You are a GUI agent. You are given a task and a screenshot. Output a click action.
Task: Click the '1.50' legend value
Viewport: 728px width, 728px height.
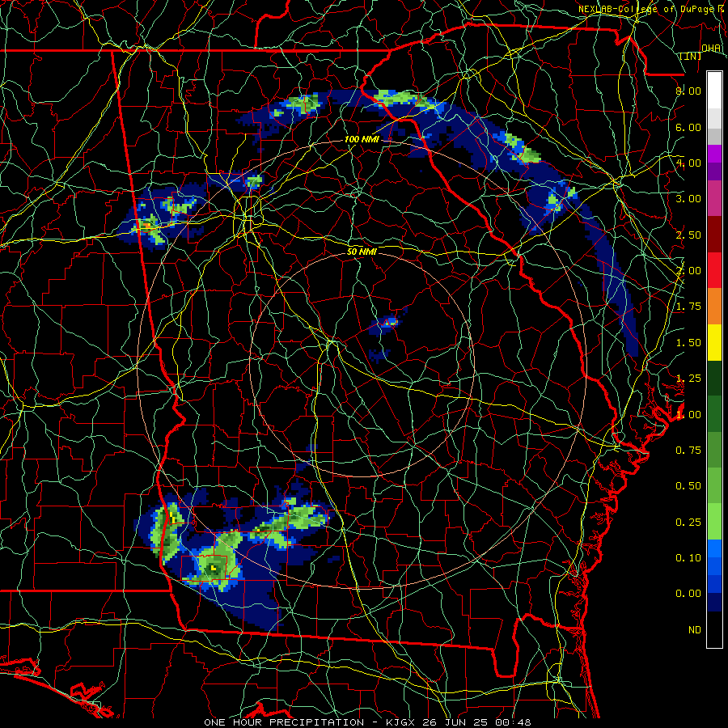coord(688,343)
